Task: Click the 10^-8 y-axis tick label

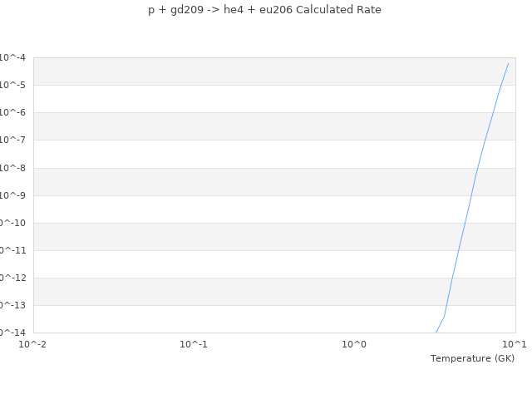Action: pos(12,168)
